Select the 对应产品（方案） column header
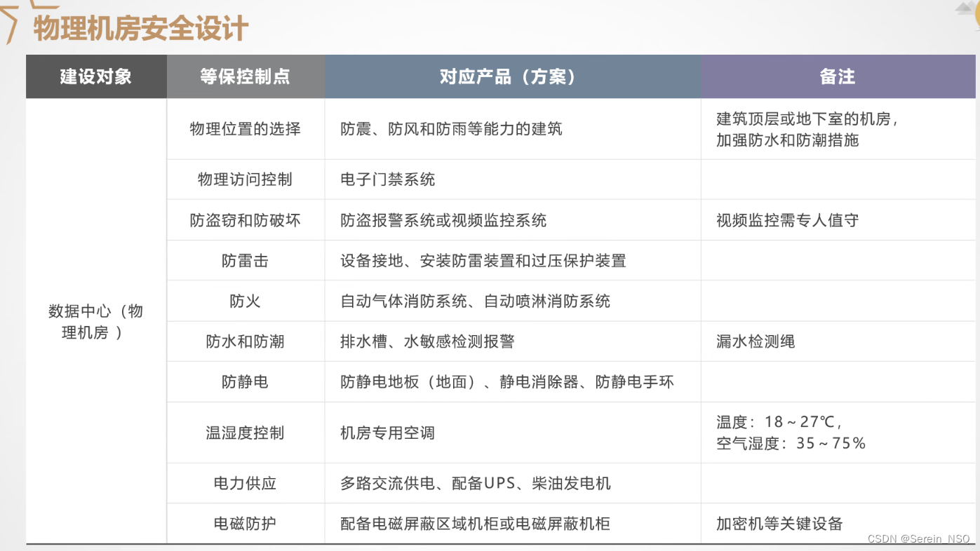The width and height of the screenshot is (980, 551). tap(513, 76)
